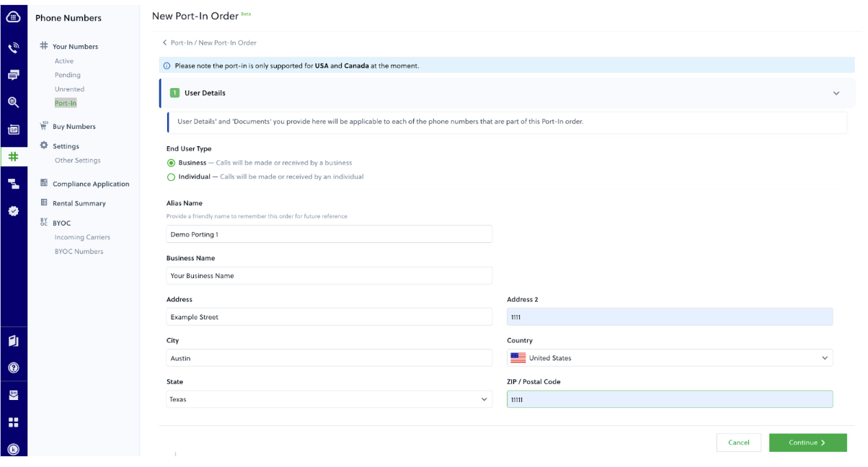This screenshot has height=467, width=868.
Task: Open the Buy Numbers section label
Action: coord(74,127)
